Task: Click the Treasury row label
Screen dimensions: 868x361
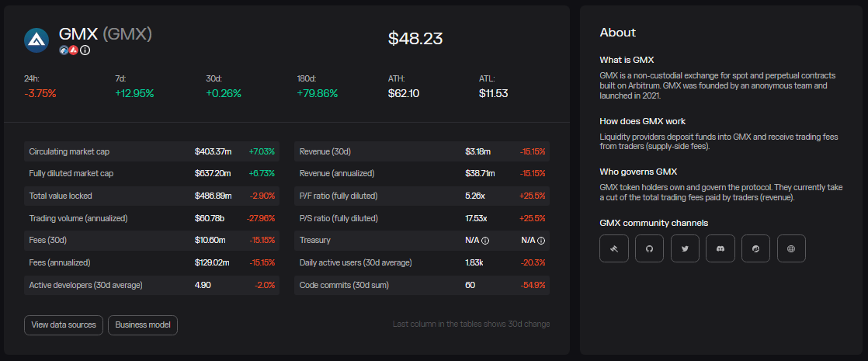Action: pyautogui.click(x=315, y=241)
